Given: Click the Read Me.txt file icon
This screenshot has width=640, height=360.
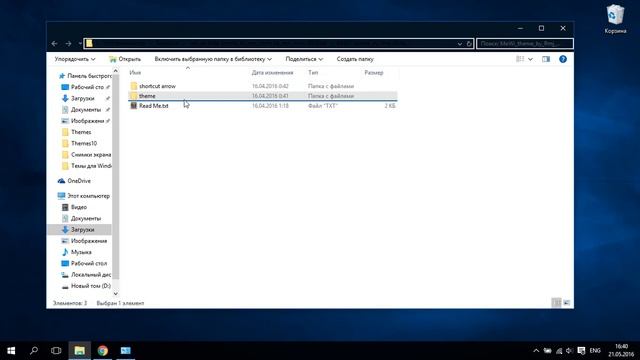Looking at the screenshot, I should (x=133, y=106).
